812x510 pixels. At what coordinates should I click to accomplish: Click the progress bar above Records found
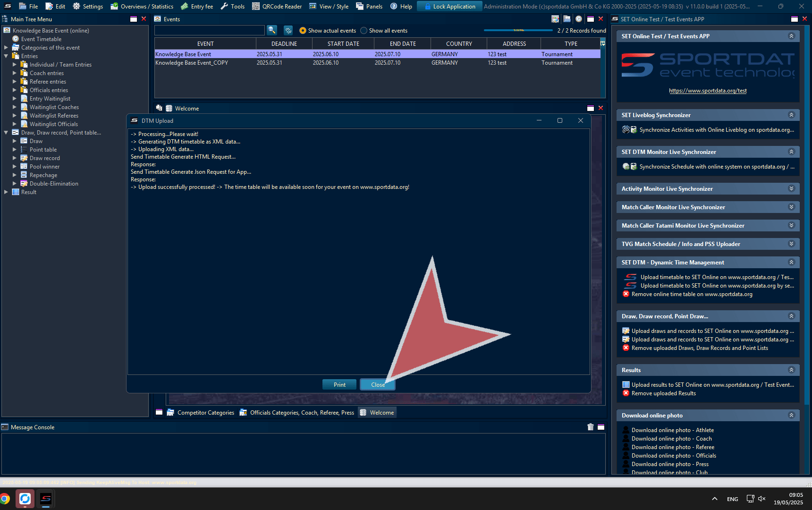518,30
